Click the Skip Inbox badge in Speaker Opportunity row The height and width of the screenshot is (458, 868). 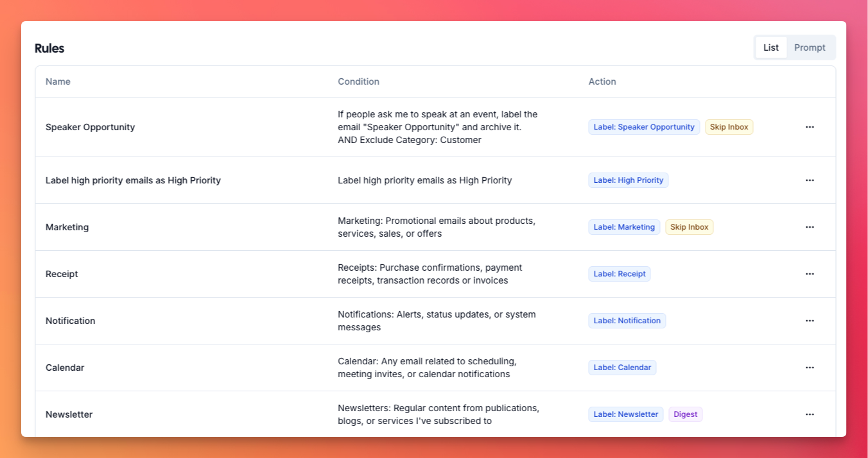[729, 127]
